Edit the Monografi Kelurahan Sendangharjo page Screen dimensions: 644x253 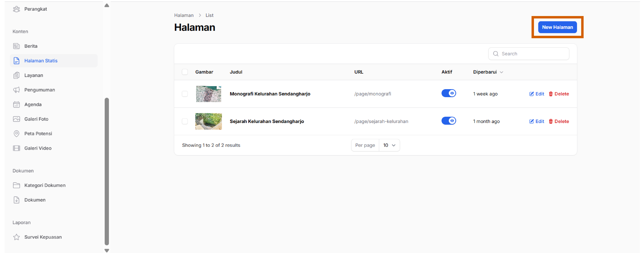pos(537,94)
